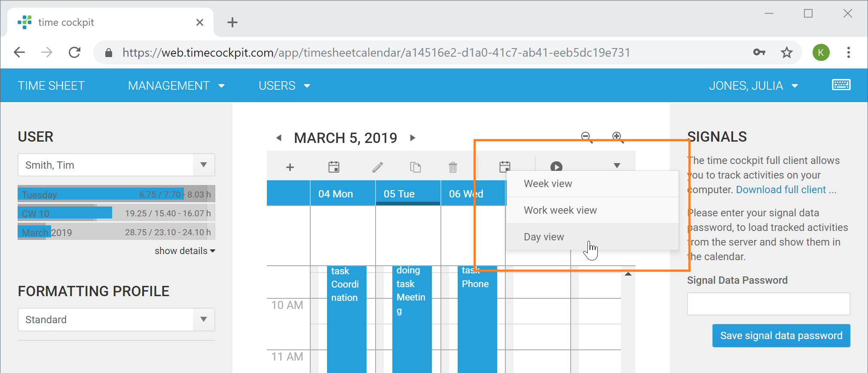Click the CW 10 progress bar
The height and width of the screenshot is (373, 868).
click(x=116, y=213)
